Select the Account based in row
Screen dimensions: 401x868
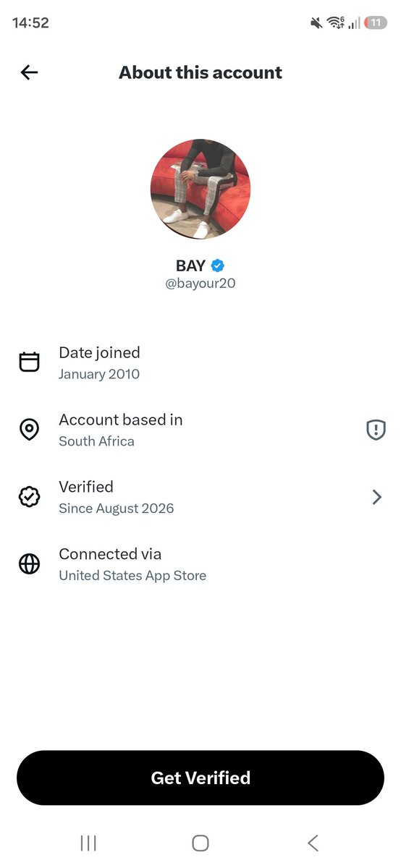click(x=200, y=430)
